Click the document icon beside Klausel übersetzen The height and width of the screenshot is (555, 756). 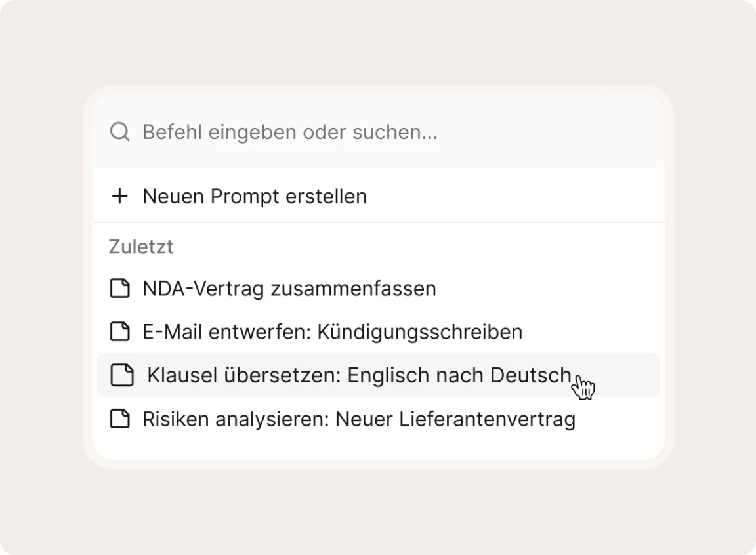coord(122,375)
